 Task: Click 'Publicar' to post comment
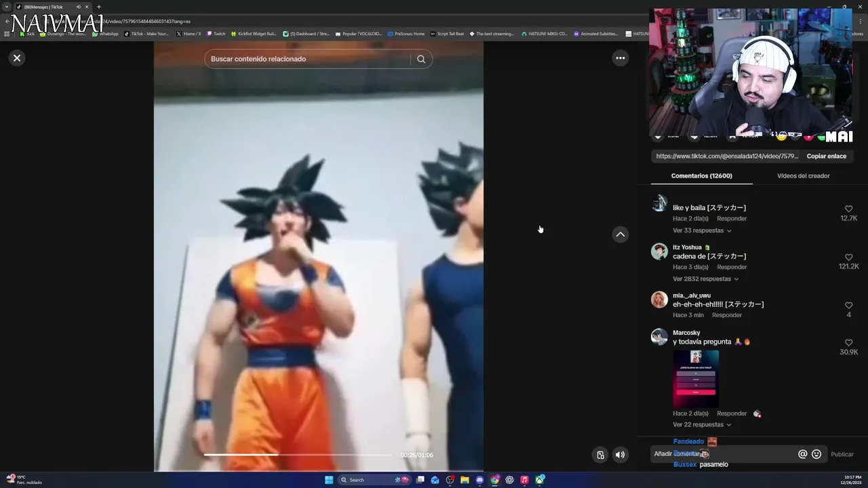pyautogui.click(x=842, y=454)
